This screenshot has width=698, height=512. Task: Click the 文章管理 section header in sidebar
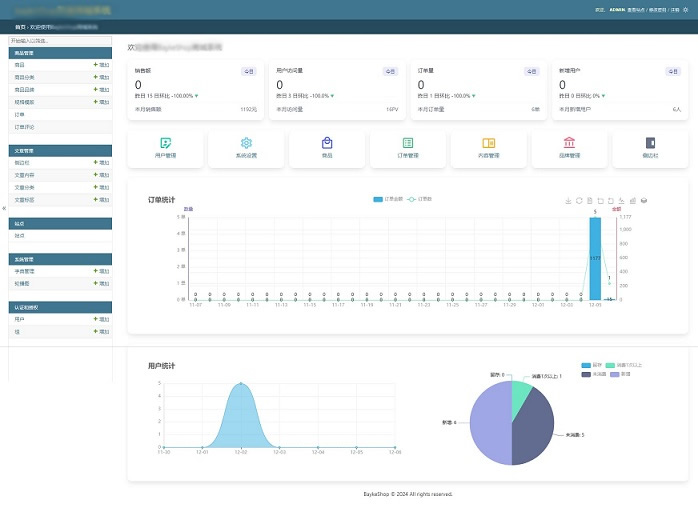coord(60,150)
